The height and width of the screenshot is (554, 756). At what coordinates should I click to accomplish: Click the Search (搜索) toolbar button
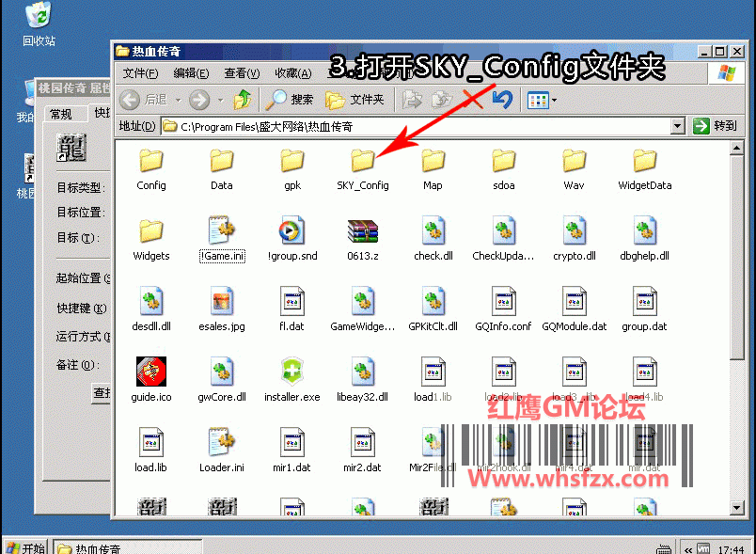tap(290, 100)
